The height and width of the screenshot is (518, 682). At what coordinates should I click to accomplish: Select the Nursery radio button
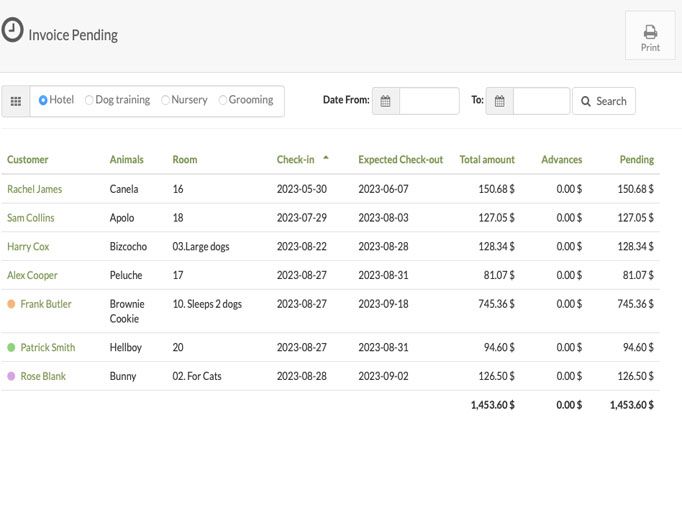165,100
